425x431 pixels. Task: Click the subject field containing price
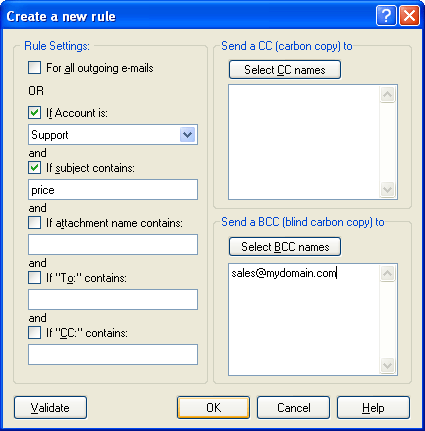tap(113, 190)
